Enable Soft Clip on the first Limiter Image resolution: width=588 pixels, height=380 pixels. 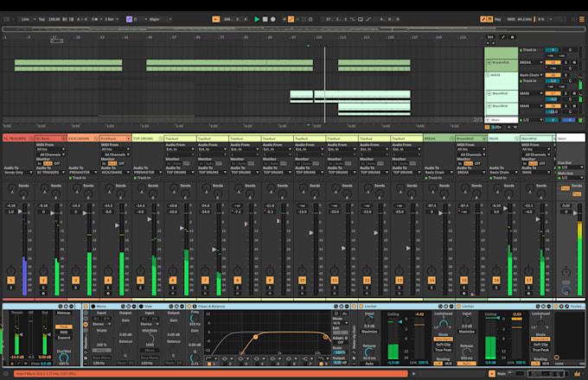coord(444,345)
